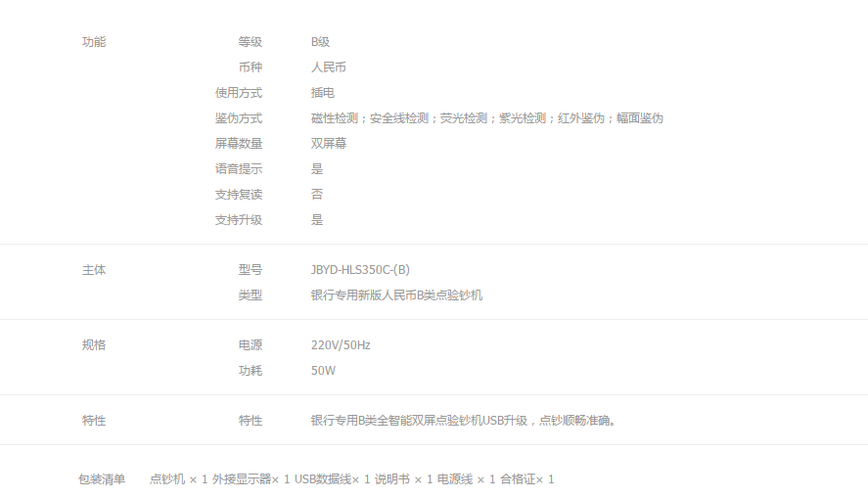868x499 pixels.
Task: Select the 磁性检测 detection methods text
Action: pyautogui.click(x=487, y=118)
